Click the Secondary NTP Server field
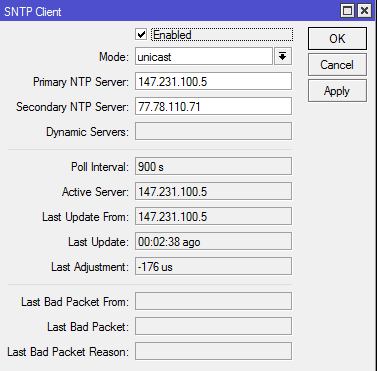 point(213,106)
